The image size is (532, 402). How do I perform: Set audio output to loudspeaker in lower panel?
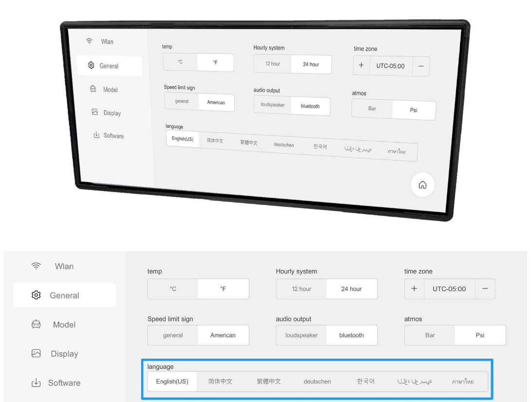coord(301,335)
